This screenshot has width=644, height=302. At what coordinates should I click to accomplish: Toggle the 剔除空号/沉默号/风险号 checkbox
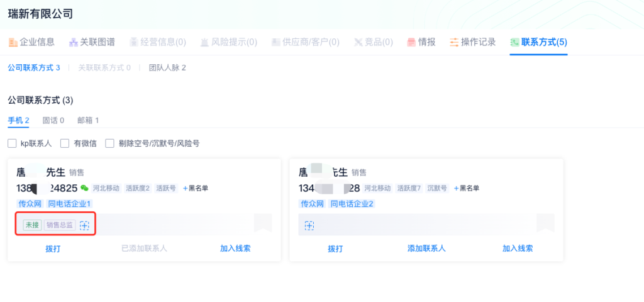[x=110, y=143]
